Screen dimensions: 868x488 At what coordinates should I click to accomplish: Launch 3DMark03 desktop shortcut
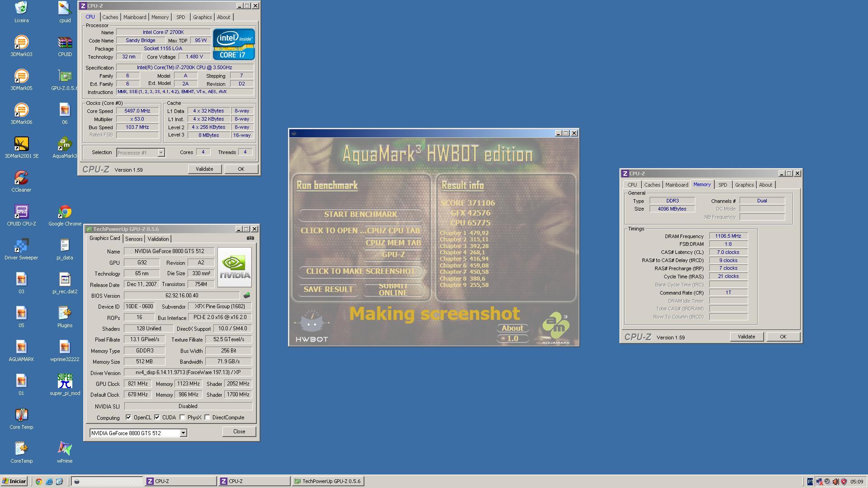point(21,45)
